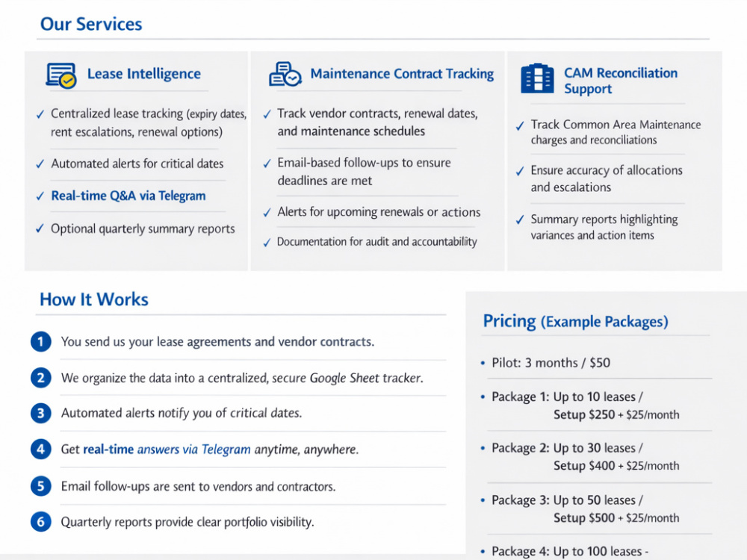Image resolution: width=747 pixels, height=560 pixels.
Task: Click the step 6 number circle
Action: coord(41,522)
